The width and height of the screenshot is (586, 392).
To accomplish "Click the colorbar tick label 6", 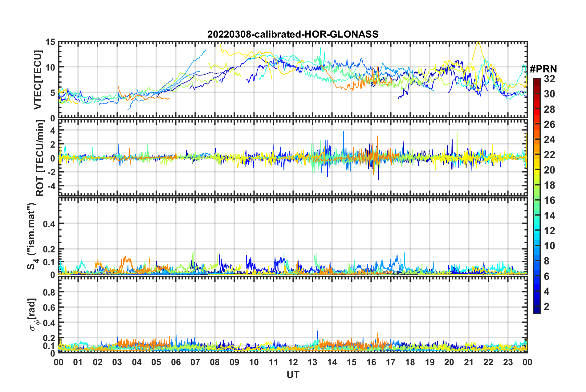I will coord(547,276).
